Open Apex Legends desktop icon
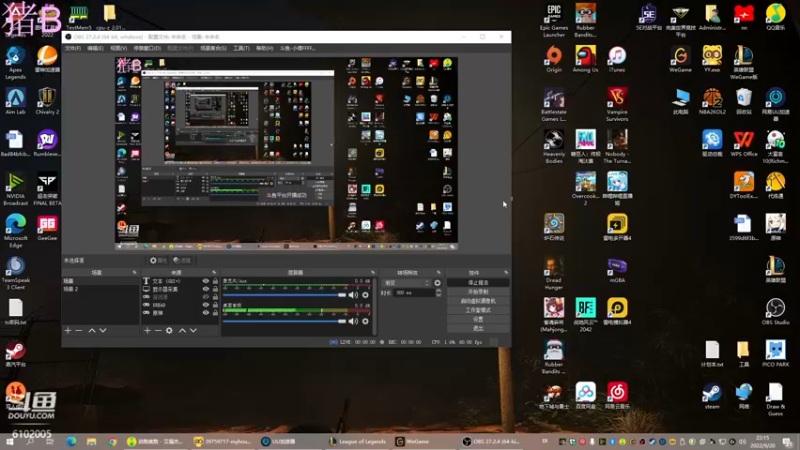The height and width of the screenshot is (450, 800). pyautogui.click(x=15, y=63)
